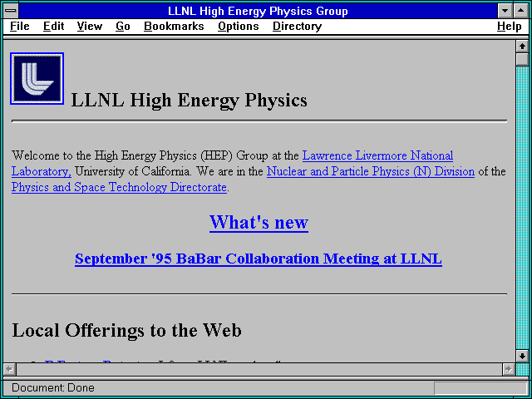
Task: Open Nuclear and Particle Physics (N) Division link
Action: click(x=371, y=171)
